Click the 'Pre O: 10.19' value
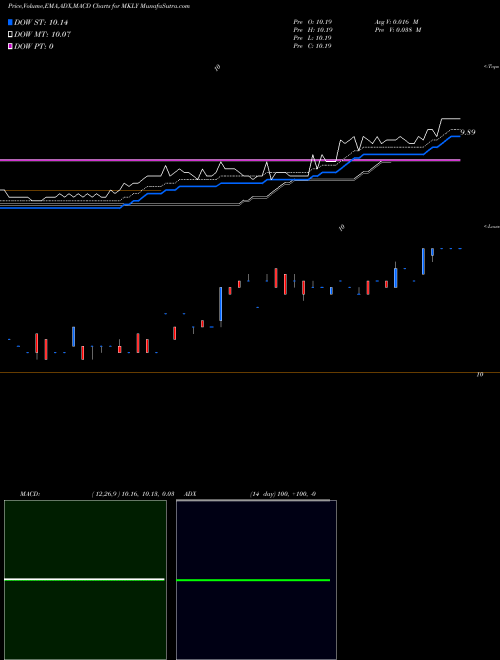500x660 pixels. coord(313,22)
